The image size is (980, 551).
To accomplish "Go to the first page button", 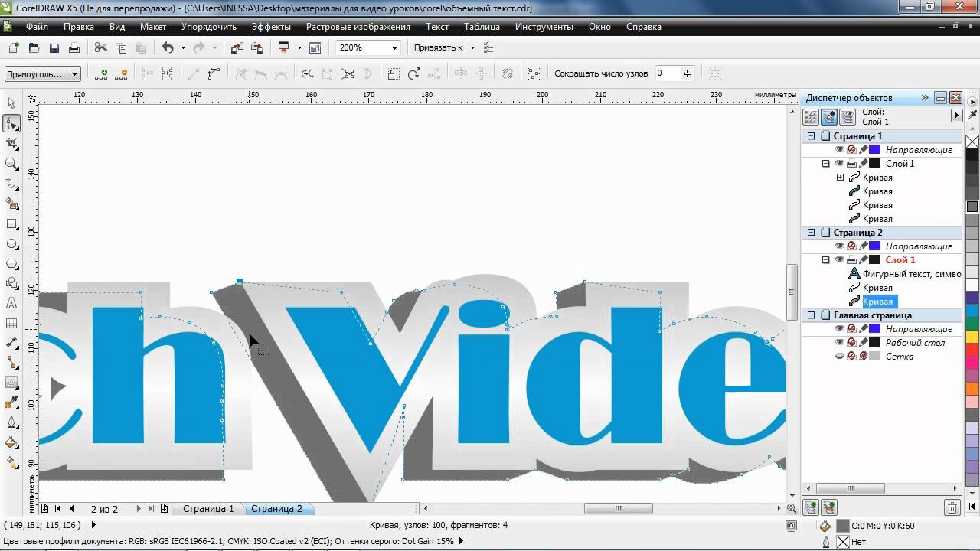I will click(58, 509).
